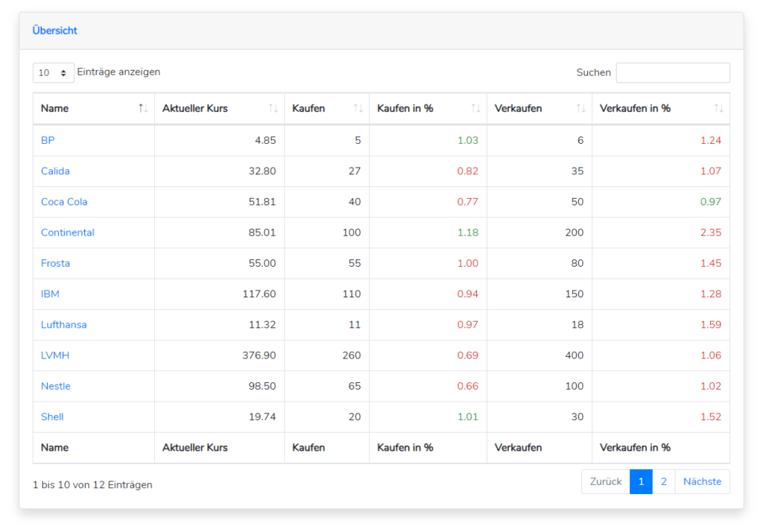Click the Aktueller Kurs header label
Viewport: 763px width, 532px height.
coord(195,108)
